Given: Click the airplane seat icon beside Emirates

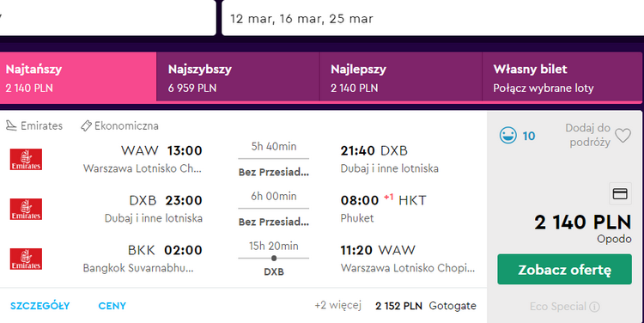Looking at the screenshot, I should [x=11, y=125].
